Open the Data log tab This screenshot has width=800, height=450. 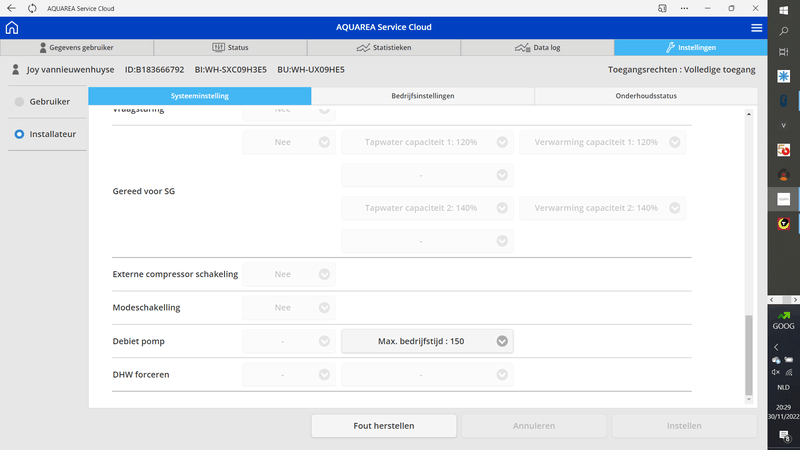tap(537, 47)
